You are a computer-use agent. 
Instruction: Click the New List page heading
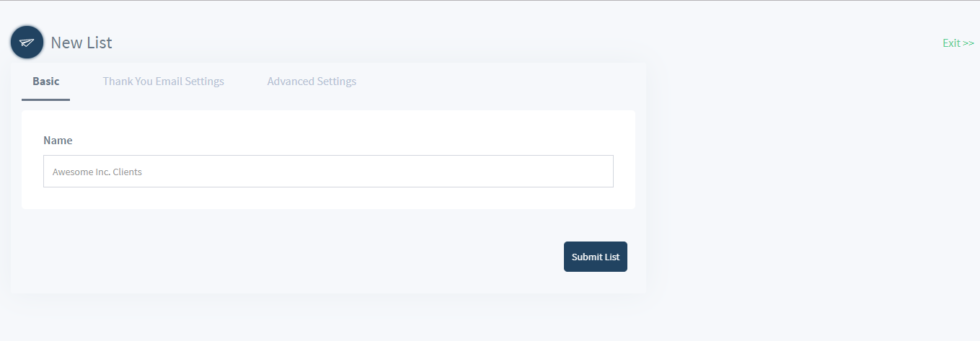81,43
